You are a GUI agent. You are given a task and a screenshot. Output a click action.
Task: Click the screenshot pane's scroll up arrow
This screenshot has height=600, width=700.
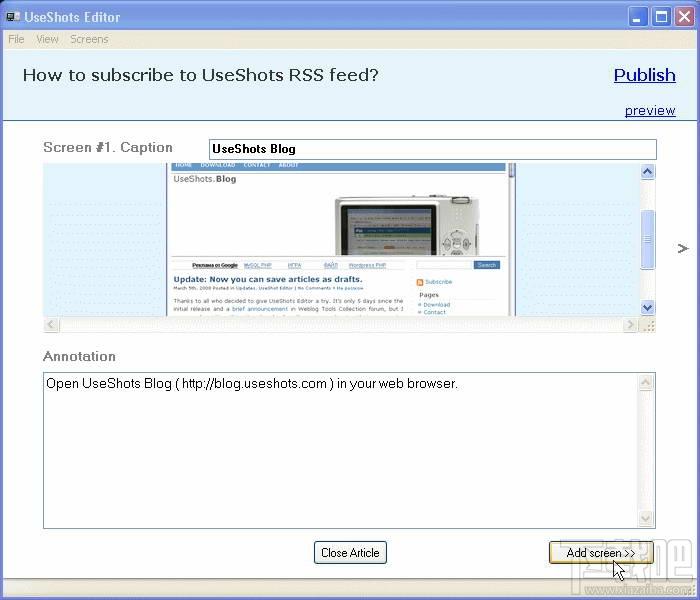tap(648, 171)
